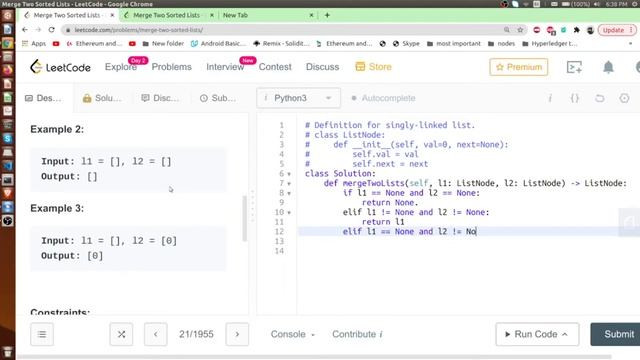This screenshot has height=360, width=640.
Task: Click the horizontal scrollbar at page bottom
Action: click(x=314, y=357)
